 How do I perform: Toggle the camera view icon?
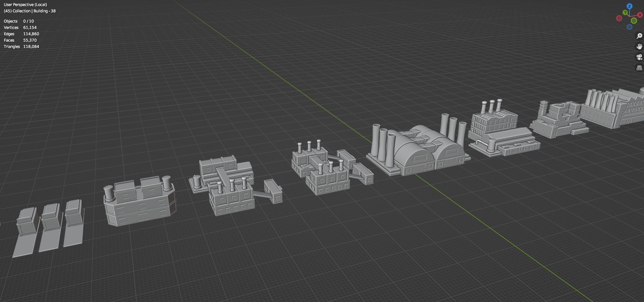click(x=639, y=57)
